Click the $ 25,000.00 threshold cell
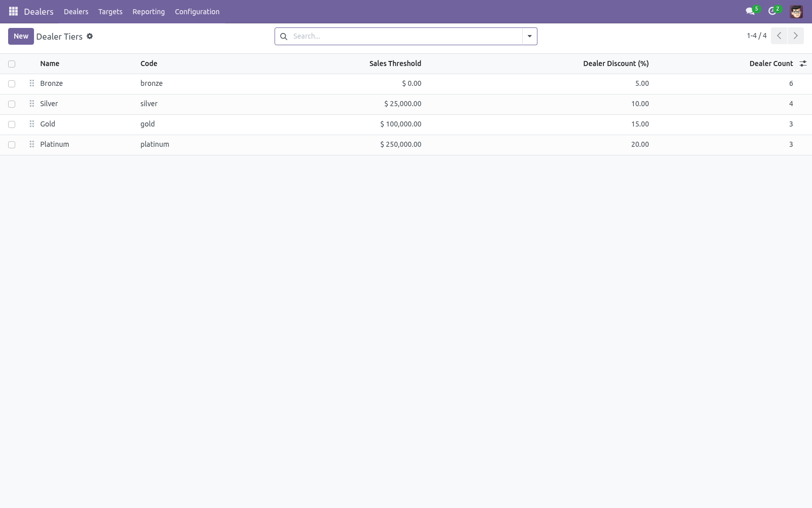The width and height of the screenshot is (812, 508). 402,104
